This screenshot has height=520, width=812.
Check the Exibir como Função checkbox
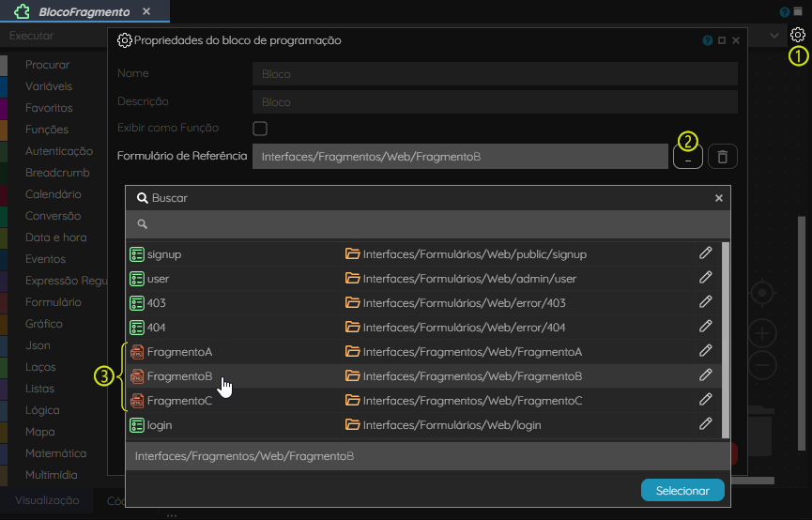(260, 128)
